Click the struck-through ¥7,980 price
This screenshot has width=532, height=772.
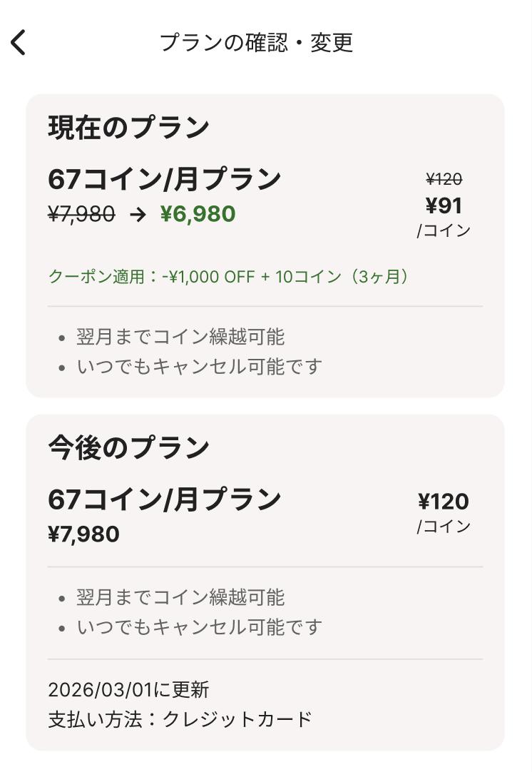[81, 214]
